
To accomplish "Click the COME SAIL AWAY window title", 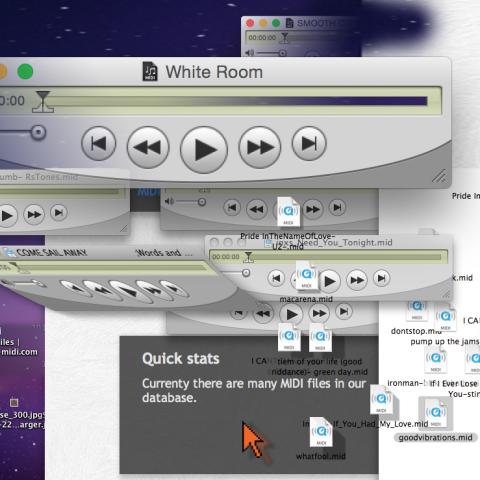I will (x=52, y=253).
